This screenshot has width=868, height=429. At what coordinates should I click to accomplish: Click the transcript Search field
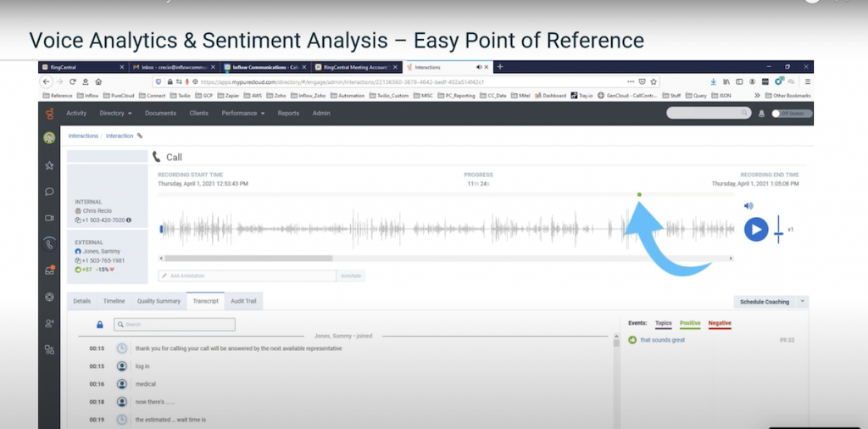[175, 325]
